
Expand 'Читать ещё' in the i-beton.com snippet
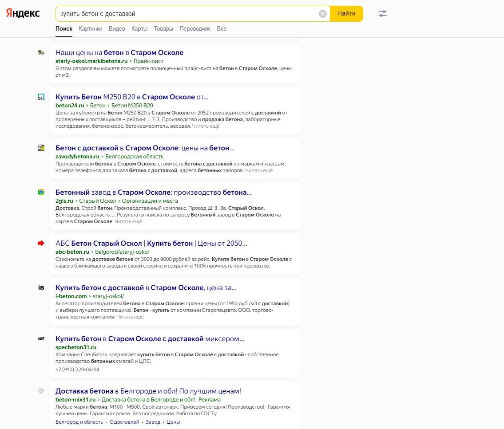pos(130,317)
